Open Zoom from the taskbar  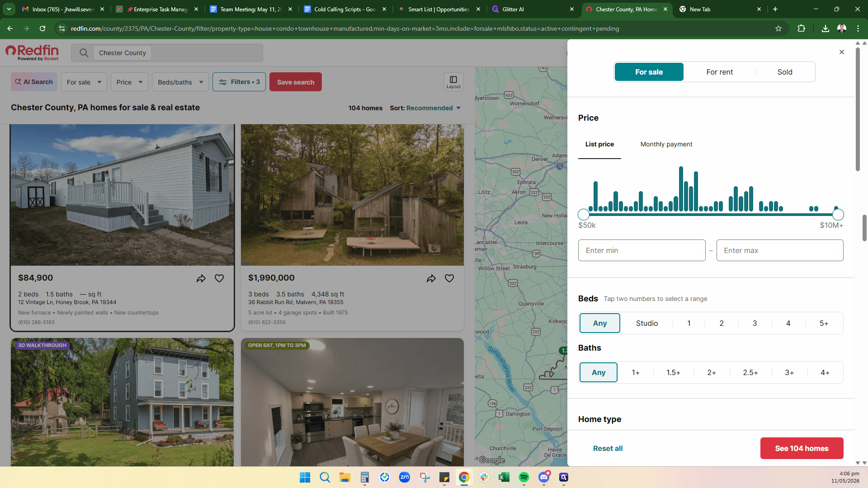(405, 477)
